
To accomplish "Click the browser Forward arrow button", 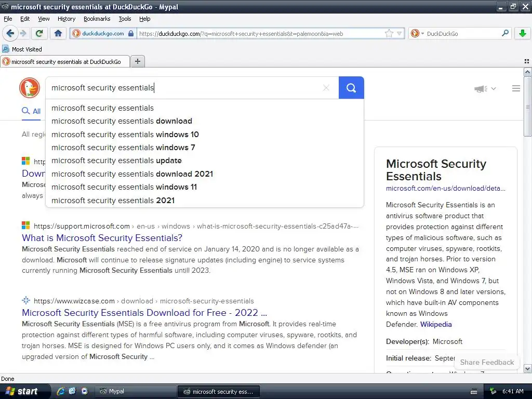I will tap(23, 33).
